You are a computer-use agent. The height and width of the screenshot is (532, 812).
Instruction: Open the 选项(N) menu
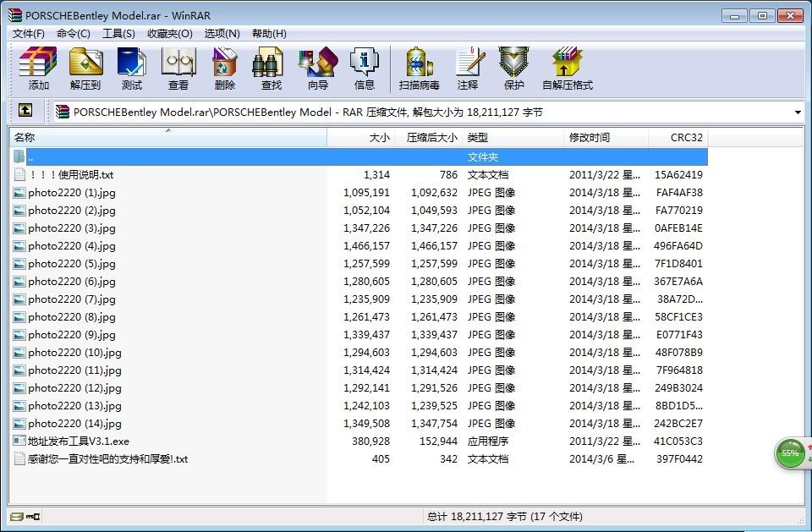[222, 34]
